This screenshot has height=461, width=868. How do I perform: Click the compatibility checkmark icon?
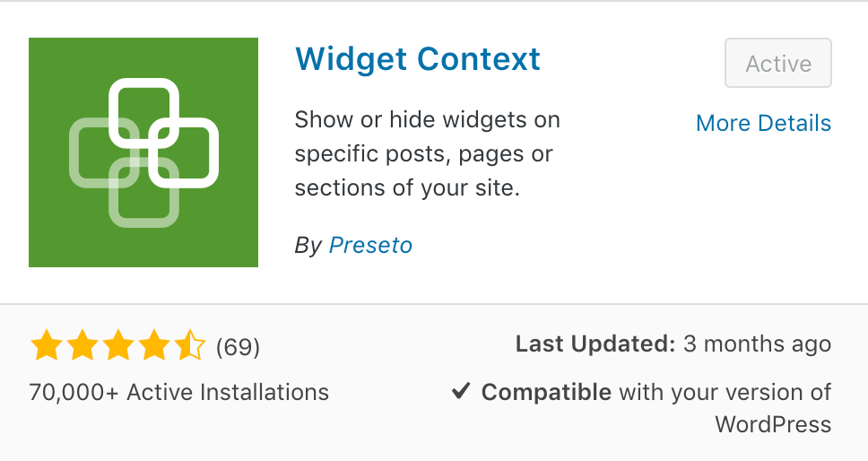[x=461, y=391]
